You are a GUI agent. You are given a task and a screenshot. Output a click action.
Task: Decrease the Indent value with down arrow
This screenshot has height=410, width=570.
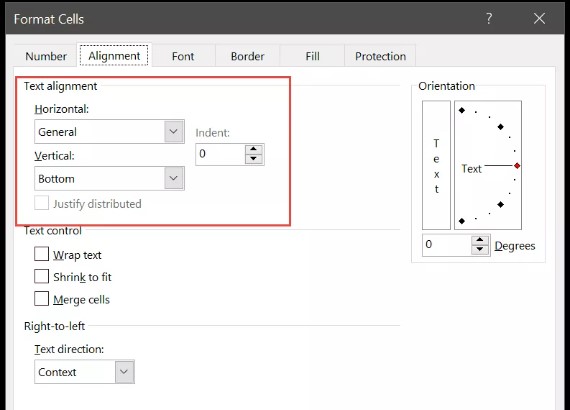pyautogui.click(x=254, y=159)
